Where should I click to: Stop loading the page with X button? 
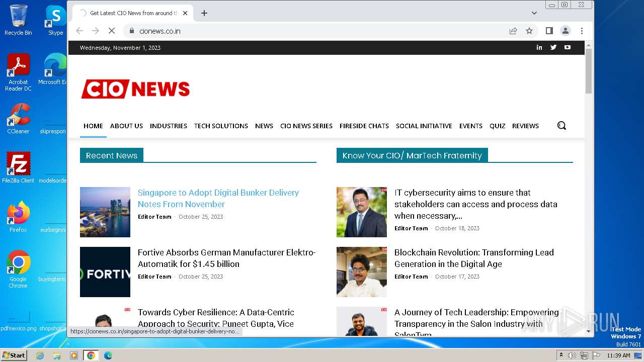(x=112, y=31)
